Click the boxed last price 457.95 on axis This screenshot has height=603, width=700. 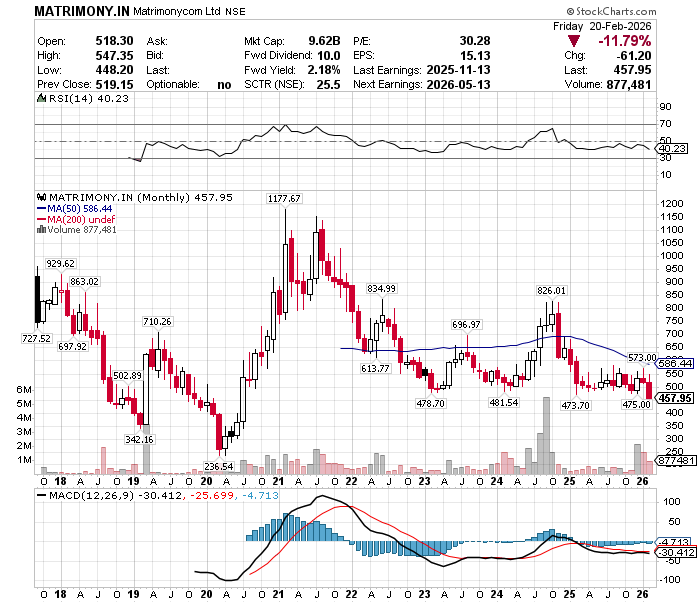coord(675,398)
